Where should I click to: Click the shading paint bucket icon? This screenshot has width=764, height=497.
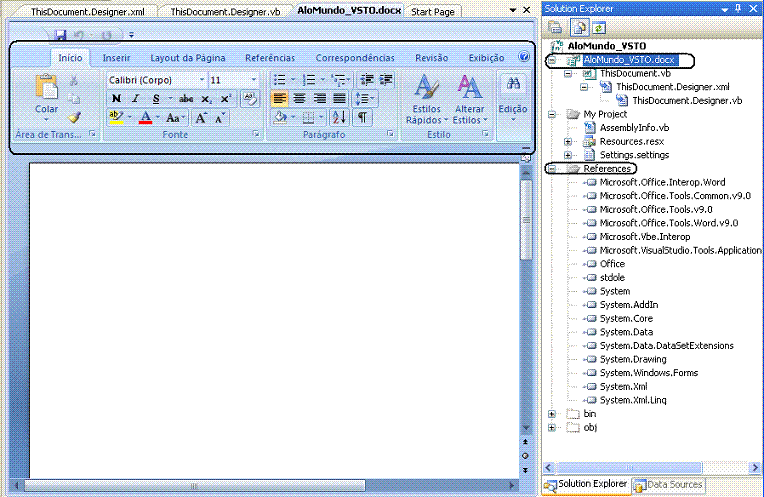pos(281,117)
